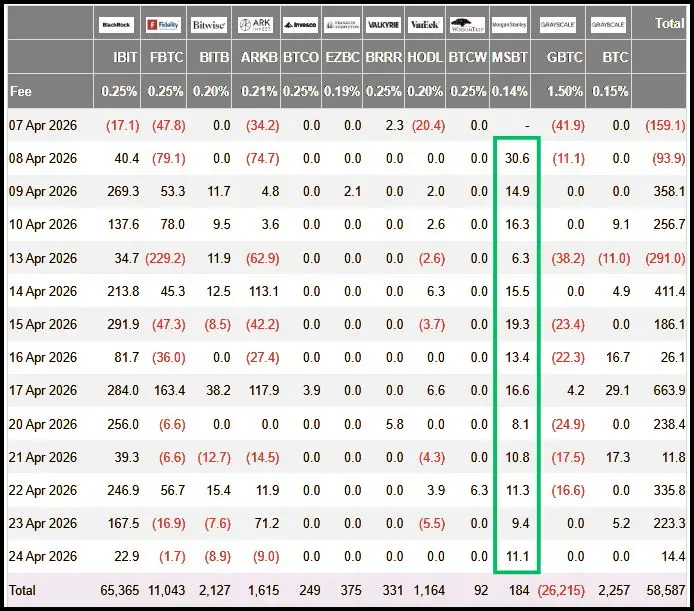Click the Total label in bottom row
Viewport: 694px width, 611px height.
22,590
